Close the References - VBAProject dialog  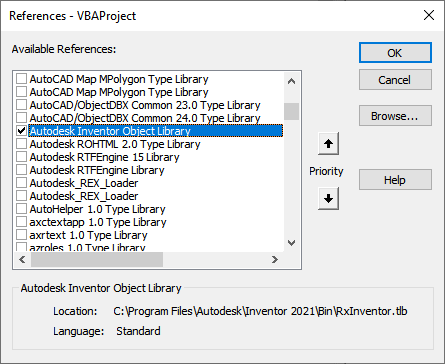click(429, 15)
